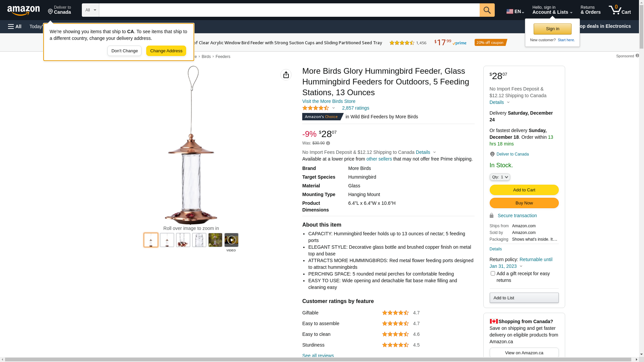
Task: Expand the star rating breakdown arrow
Action: (333, 108)
